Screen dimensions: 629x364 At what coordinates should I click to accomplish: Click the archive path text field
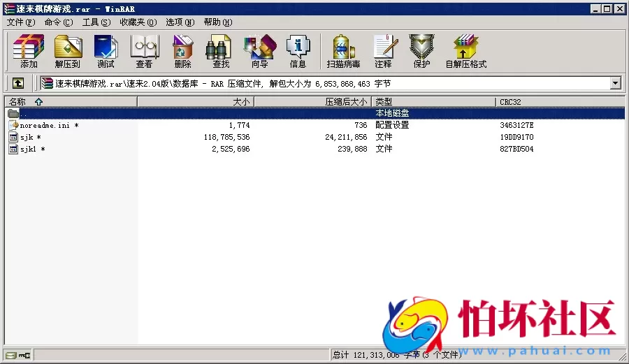325,83
